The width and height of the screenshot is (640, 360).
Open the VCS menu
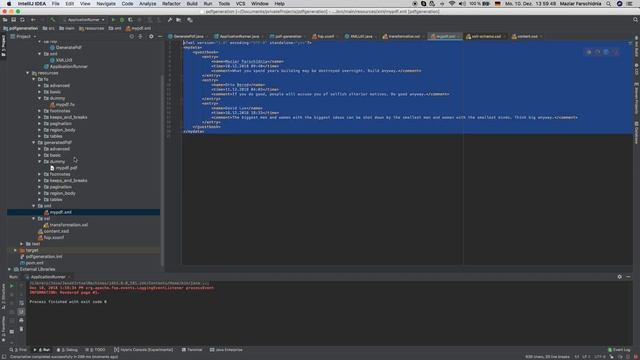[240, 4]
